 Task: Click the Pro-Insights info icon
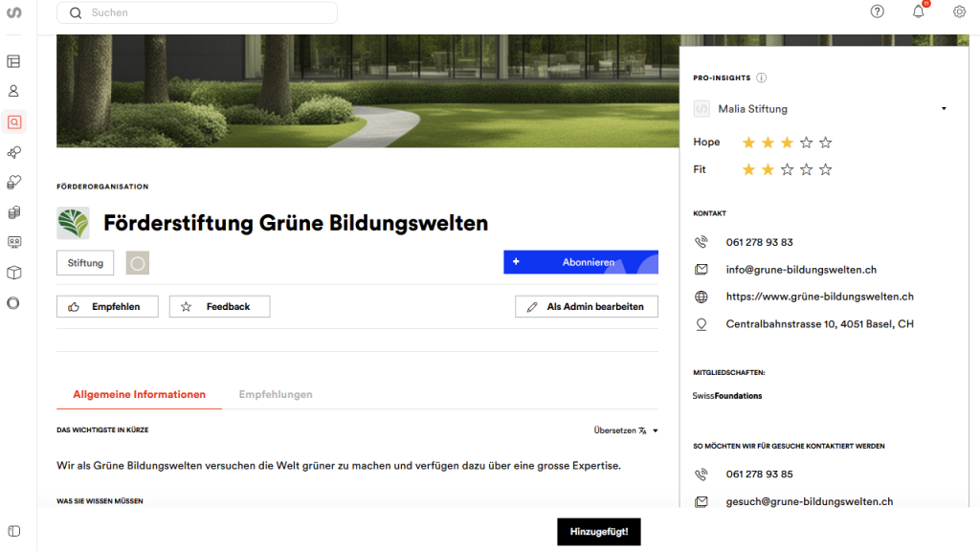[x=762, y=78]
